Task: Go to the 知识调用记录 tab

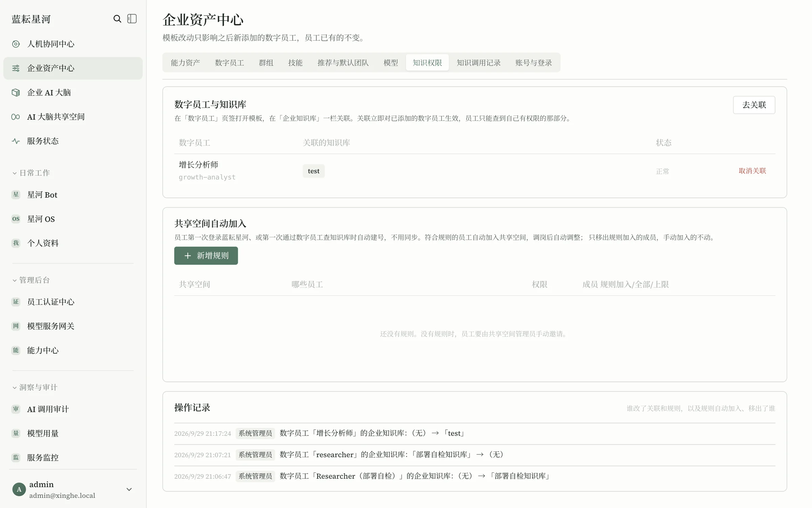Action: pyautogui.click(x=479, y=63)
